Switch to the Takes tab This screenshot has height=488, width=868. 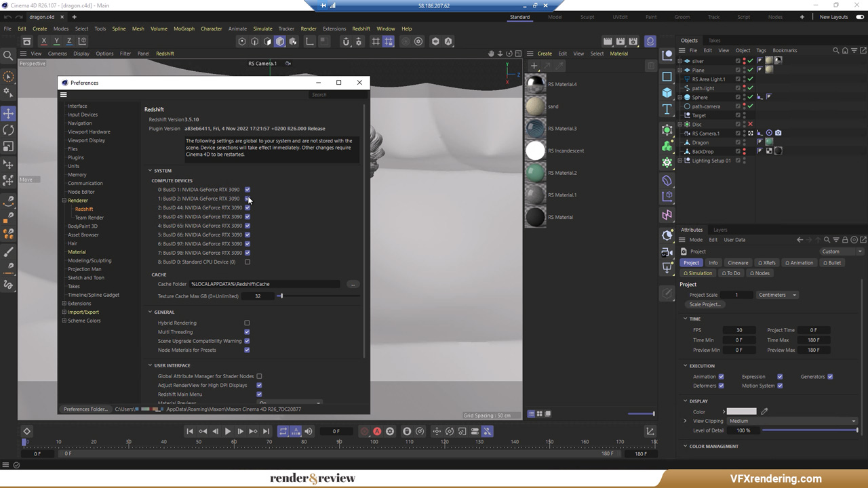[714, 41]
